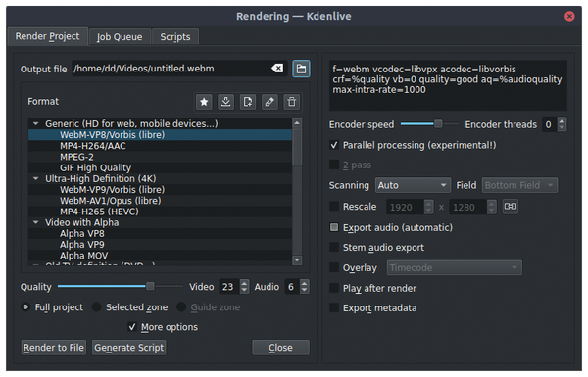Open the output file browse folder button

click(301, 69)
